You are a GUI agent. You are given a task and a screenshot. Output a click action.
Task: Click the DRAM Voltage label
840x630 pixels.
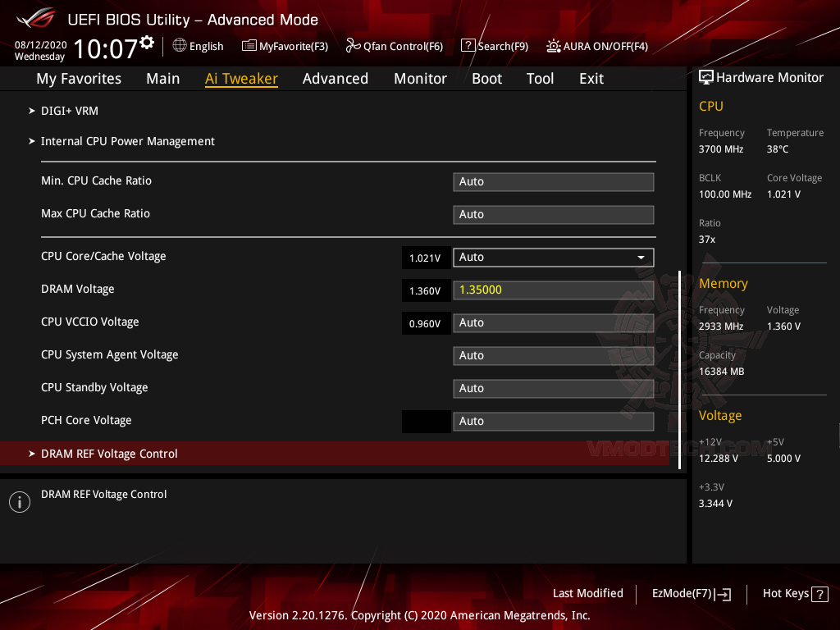coord(78,290)
